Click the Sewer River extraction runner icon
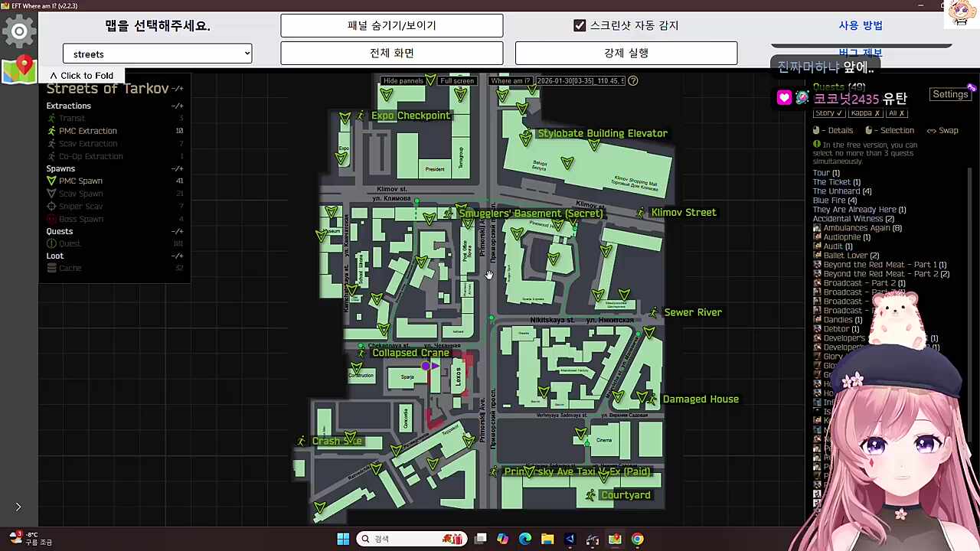Screen dimensions: 980x551 tap(654, 312)
